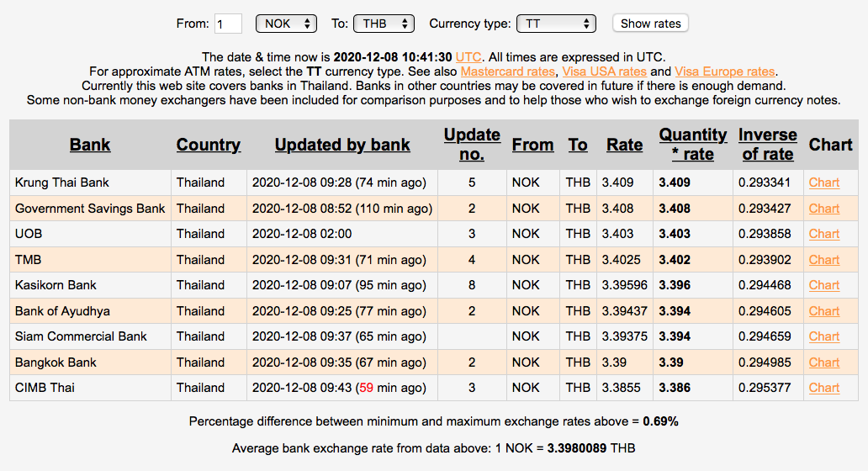Open the Visa Europe rates link
This screenshot has height=471, width=868.
(724, 71)
